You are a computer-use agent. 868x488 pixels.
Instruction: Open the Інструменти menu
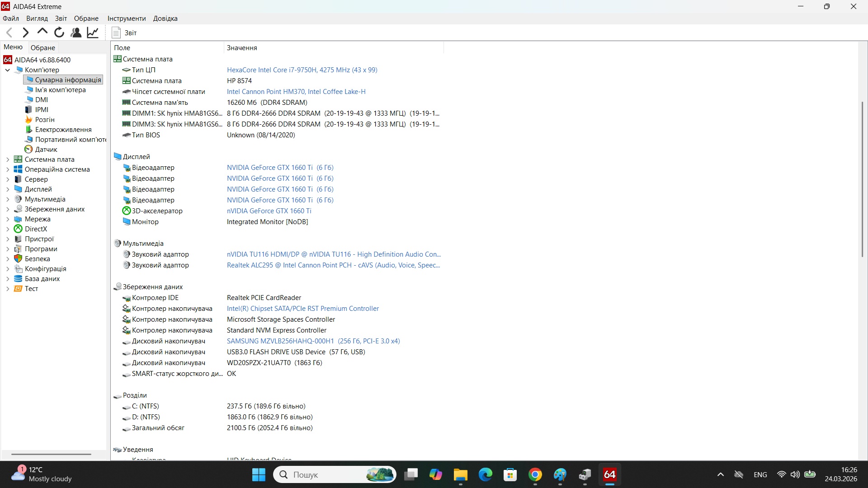pyautogui.click(x=126, y=18)
